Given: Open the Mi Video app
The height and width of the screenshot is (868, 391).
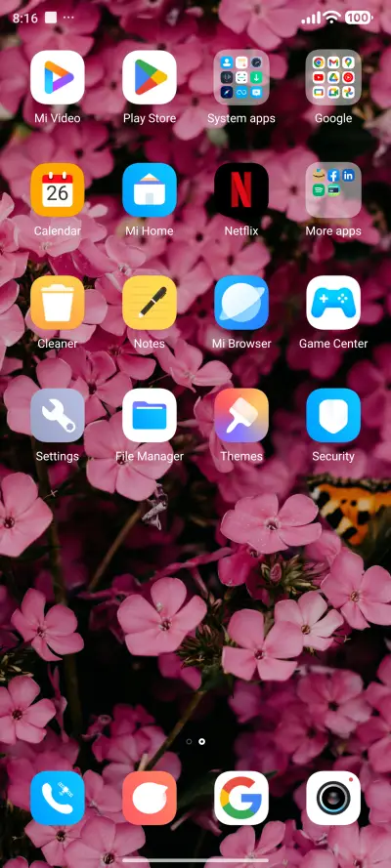Looking at the screenshot, I should point(58,77).
